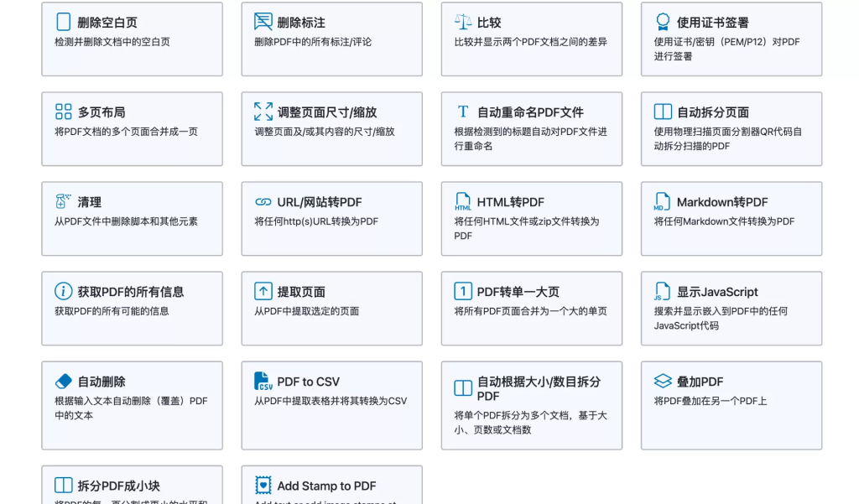Open the 比较 compare tool icon
Viewport: 859px width, 504px height.
point(463,20)
